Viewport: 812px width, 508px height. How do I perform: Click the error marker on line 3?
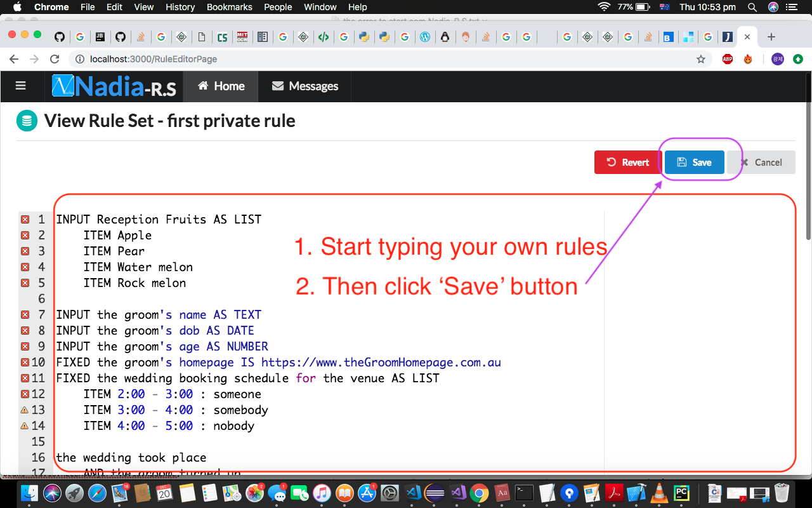[x=25, y=251]
